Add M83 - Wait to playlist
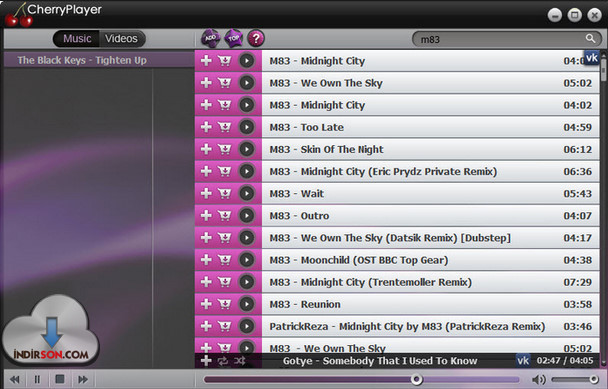This screenshot has height=389, width=608. coord(206,193)
